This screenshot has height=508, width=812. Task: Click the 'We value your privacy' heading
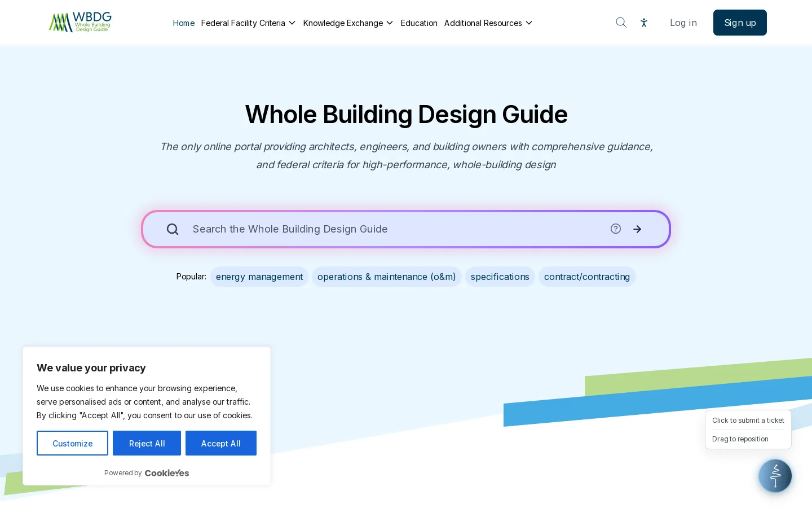[x=91, y=368]
